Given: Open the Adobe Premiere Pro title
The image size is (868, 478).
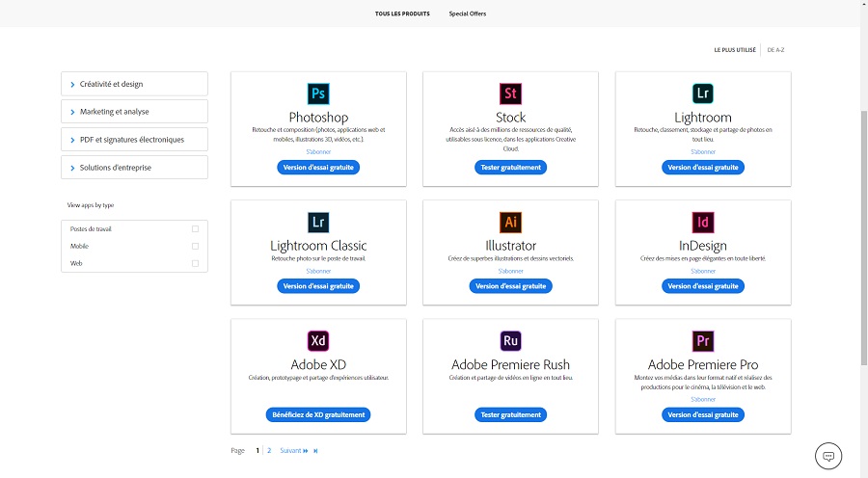Looking at the screenshot, I should click(x=703, y=364).
